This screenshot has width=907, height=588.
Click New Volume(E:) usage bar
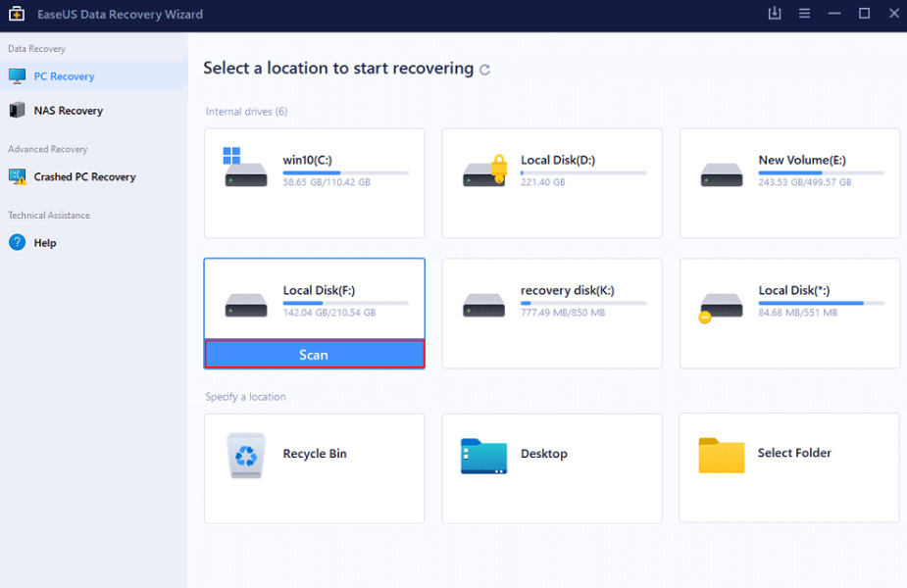tap(822, 172)
